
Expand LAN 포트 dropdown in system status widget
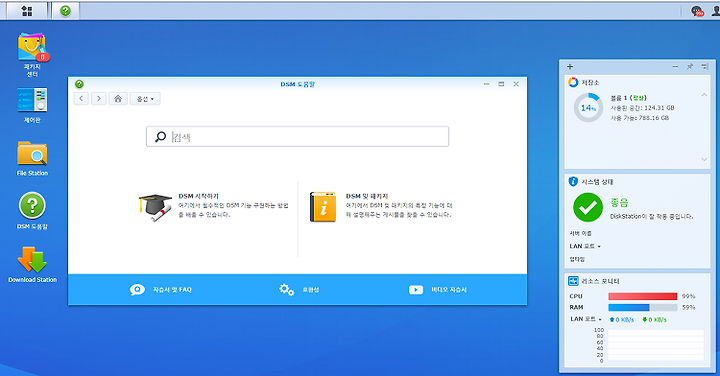point(585,246)
